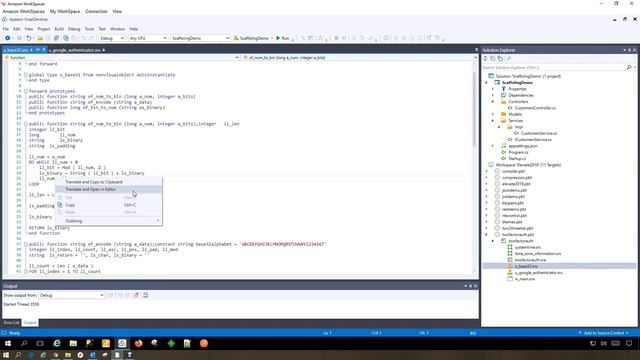Screen dimensions: 640x360
Task: Open the function type navigation dropdown
Action: 122,58
